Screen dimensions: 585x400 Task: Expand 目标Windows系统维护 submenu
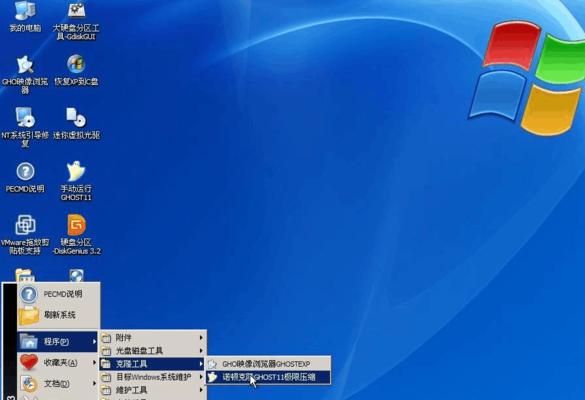point(153,377)
